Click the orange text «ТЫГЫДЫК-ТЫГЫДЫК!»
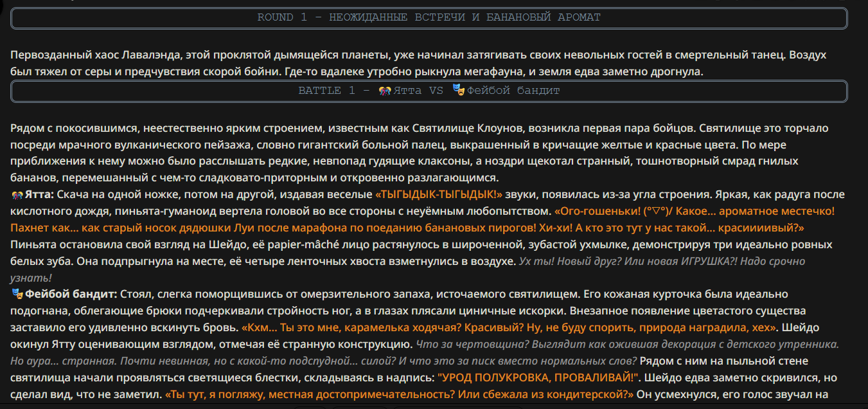 pos(439,194)
